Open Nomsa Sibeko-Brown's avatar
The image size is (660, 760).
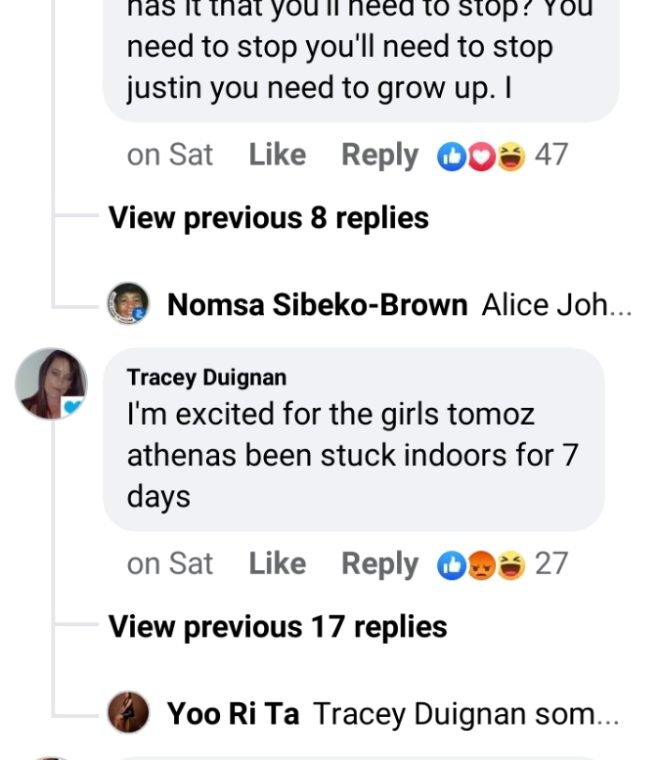128,303
